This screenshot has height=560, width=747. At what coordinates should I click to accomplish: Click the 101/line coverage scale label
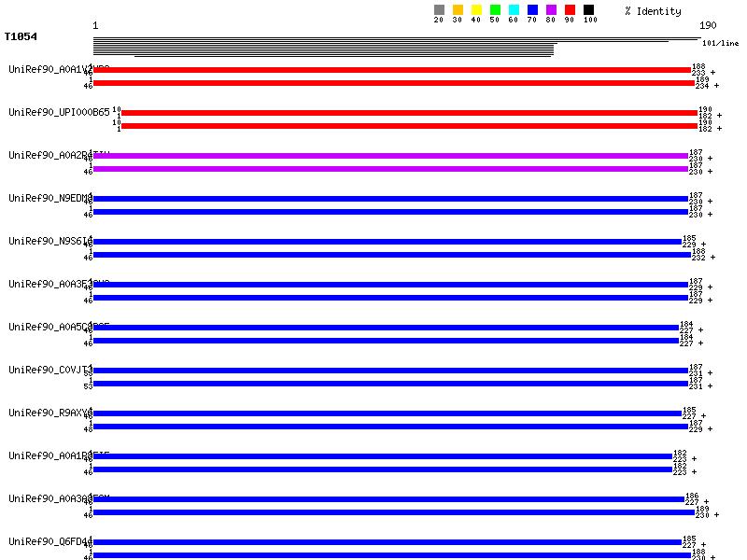click(x=720, y=43)
